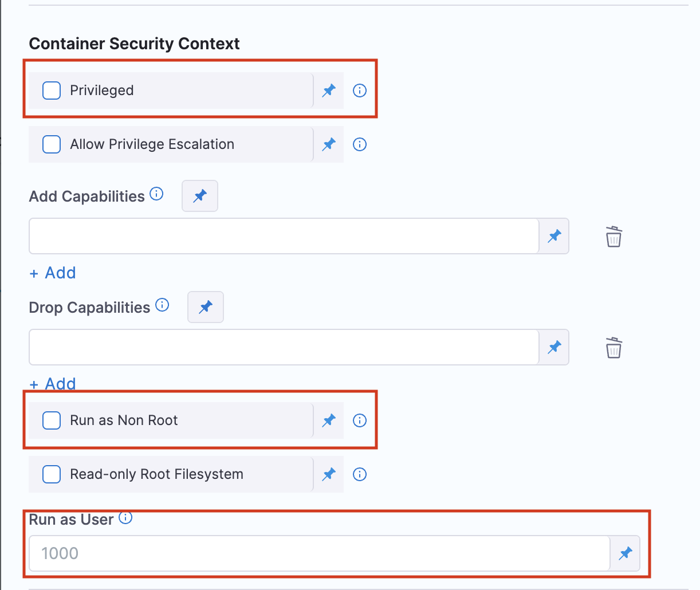This screenshot has width=700, height=590.
Task: Toggle Read-only Root Filesystem checkbox
Action: 52,474
